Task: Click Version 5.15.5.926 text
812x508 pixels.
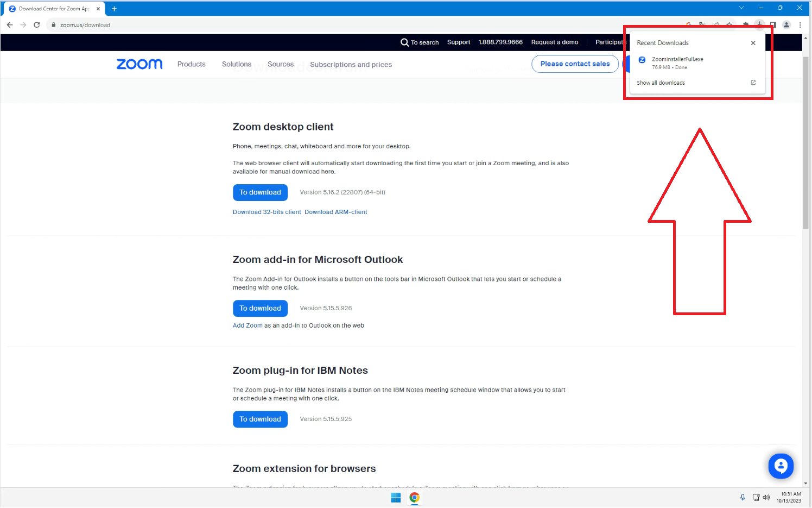Action: [x=326, y=308]
